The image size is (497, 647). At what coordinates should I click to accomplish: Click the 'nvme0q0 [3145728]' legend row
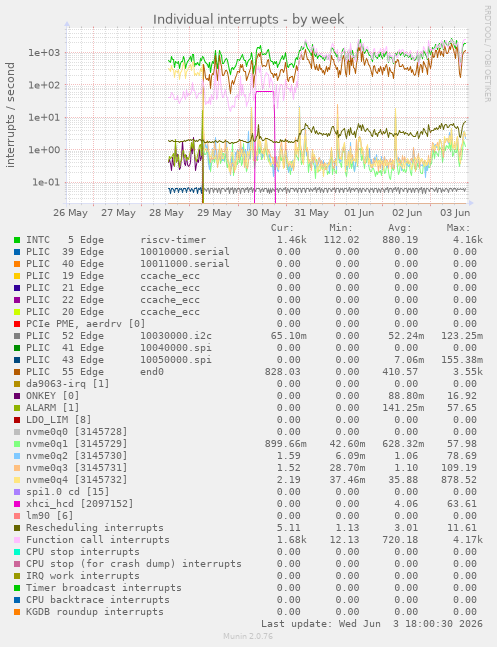click(x=76, y=432)
